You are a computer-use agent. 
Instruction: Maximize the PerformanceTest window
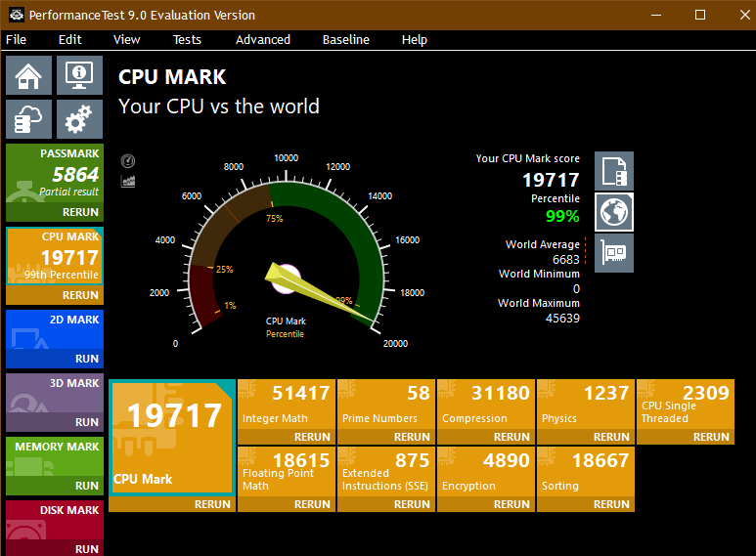tap(700, 15)
